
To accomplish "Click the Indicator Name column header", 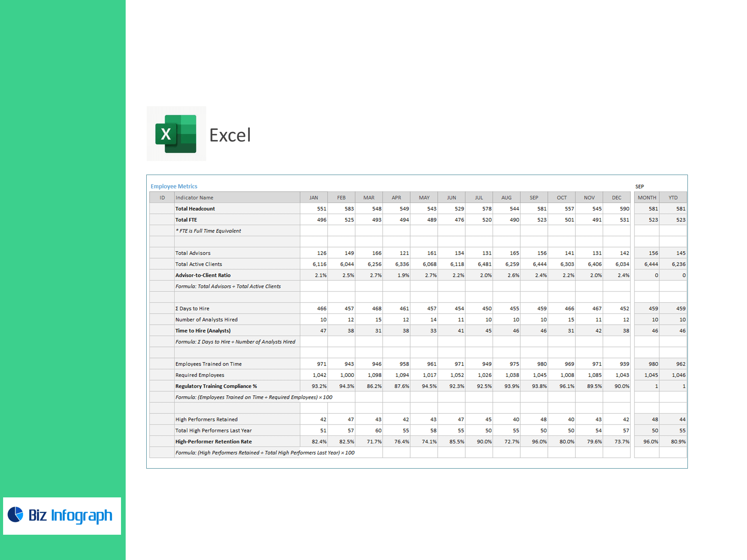I will point(194,198).
